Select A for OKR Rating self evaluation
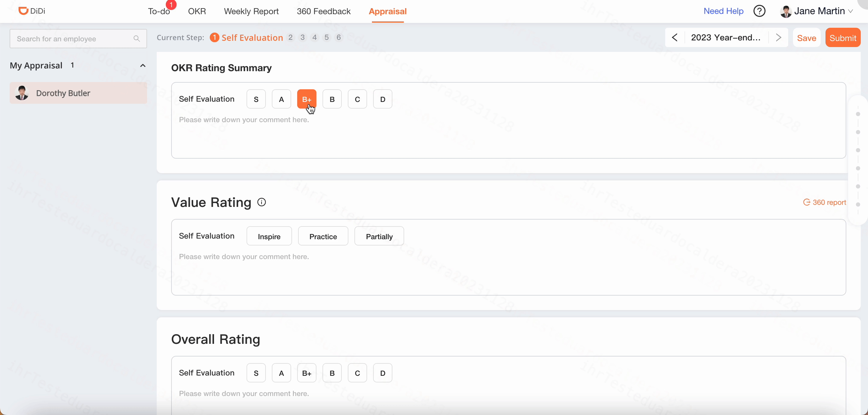The width and height of the screenshot is (868, 415). coord(281,99)
